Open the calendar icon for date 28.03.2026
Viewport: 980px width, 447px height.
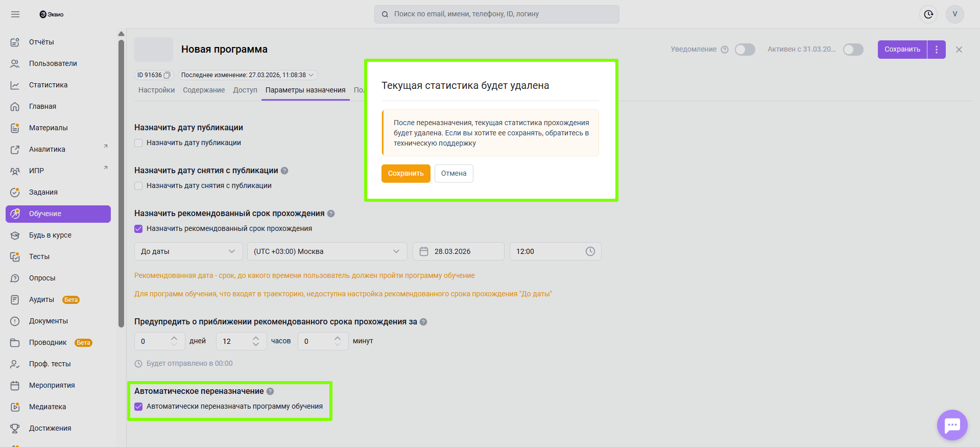(424, 251)
